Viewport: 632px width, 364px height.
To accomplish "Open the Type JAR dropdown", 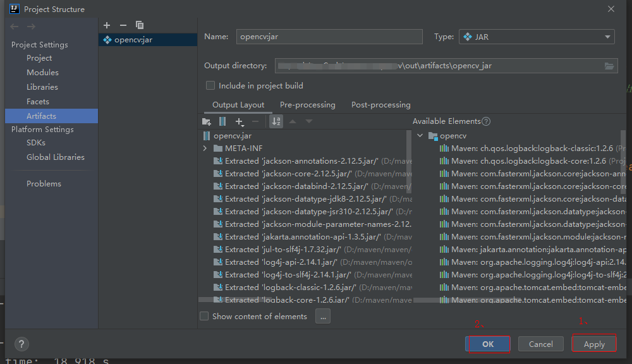I will 537,37.
